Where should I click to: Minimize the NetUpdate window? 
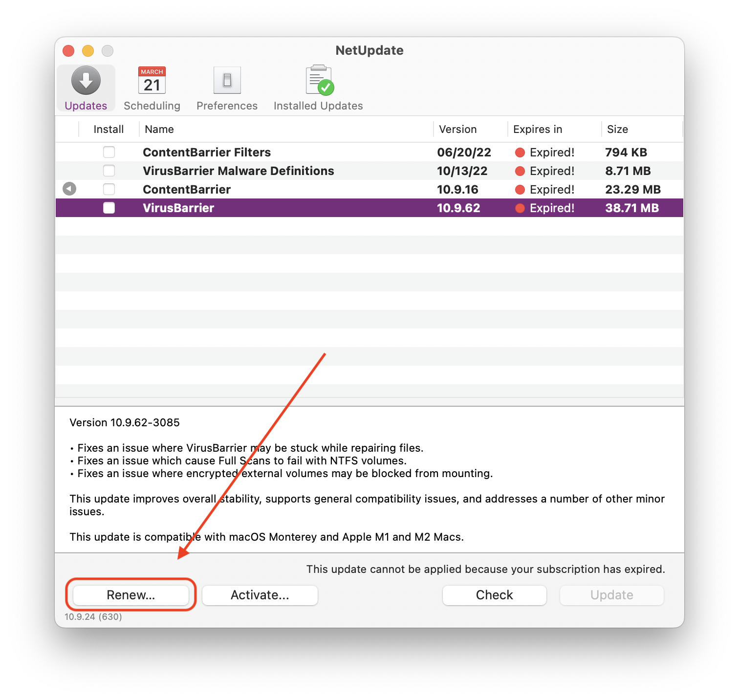tap(88, 51)
